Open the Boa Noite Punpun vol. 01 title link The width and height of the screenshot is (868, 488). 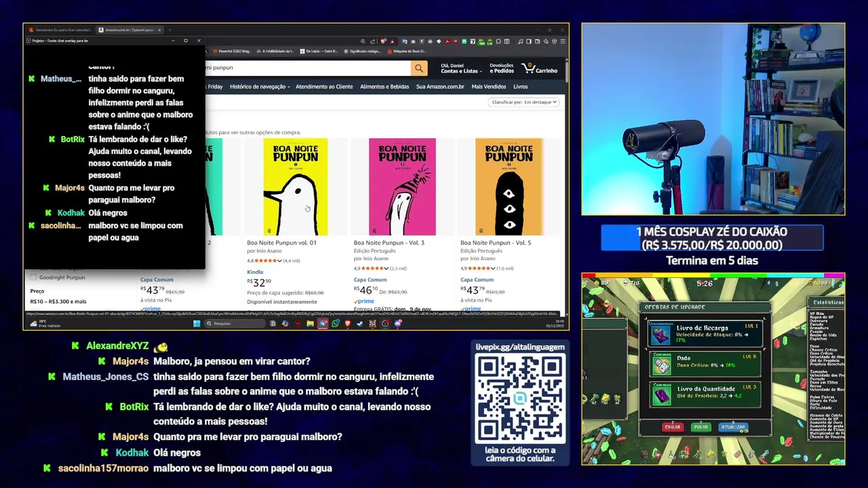tap(281, 243)
